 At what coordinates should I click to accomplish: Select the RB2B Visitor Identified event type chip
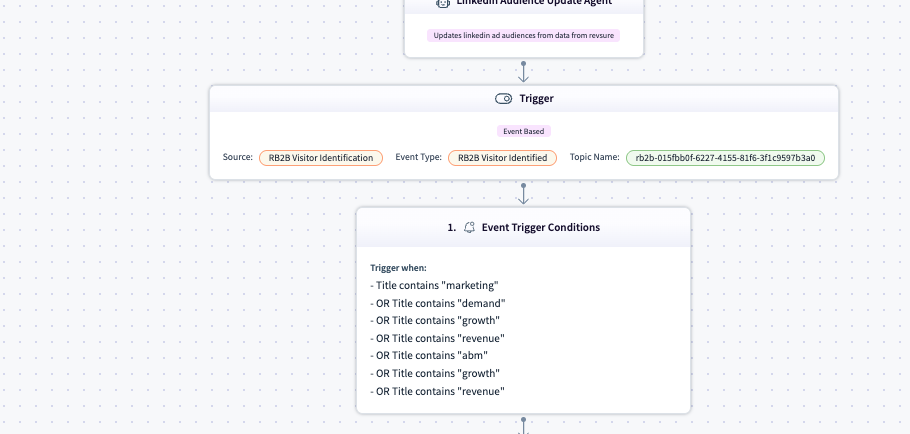[x=502, y=158]
